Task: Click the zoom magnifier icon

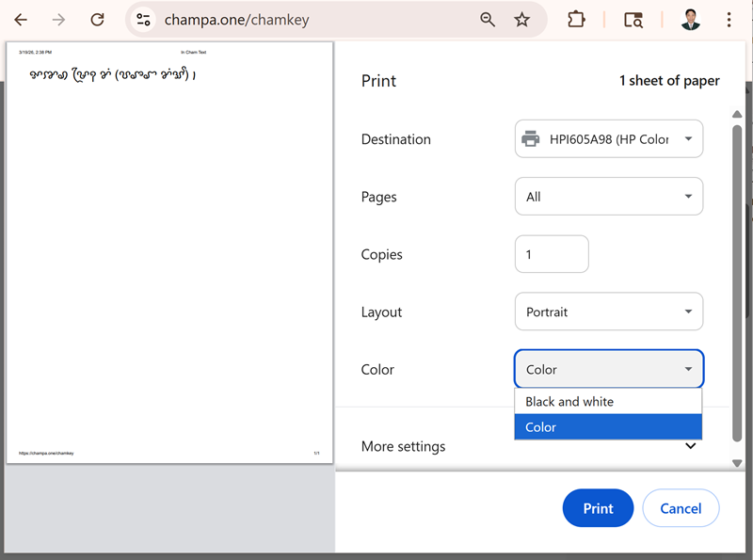Action: 488,20
